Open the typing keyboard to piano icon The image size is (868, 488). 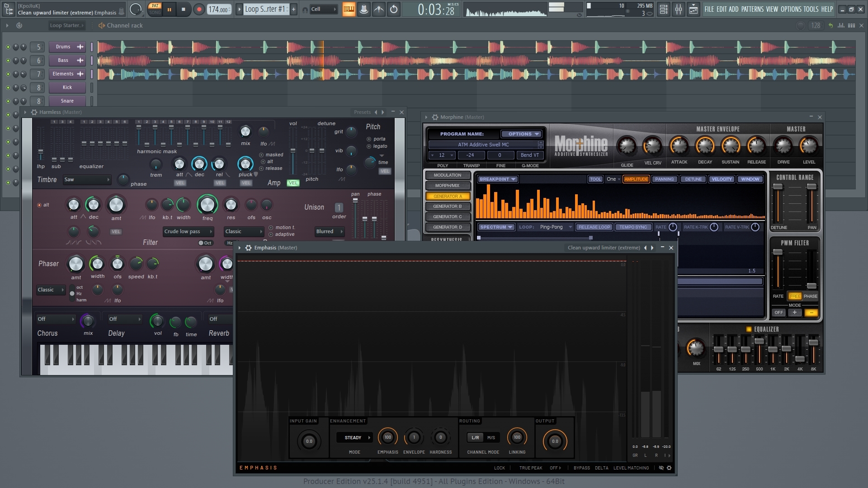(x=349, y=9)
